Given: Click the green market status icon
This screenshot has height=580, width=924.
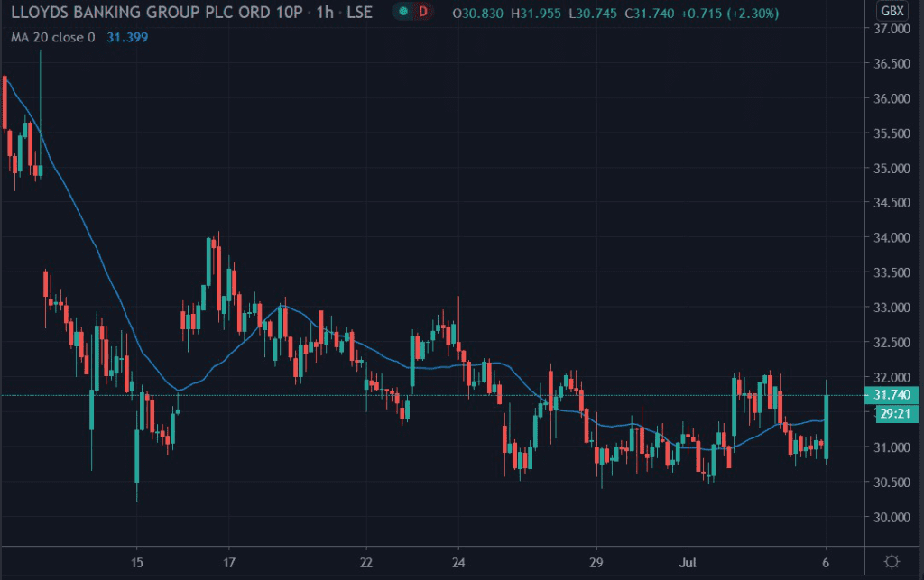Looking at the screenshot, I should click(402, 13).
